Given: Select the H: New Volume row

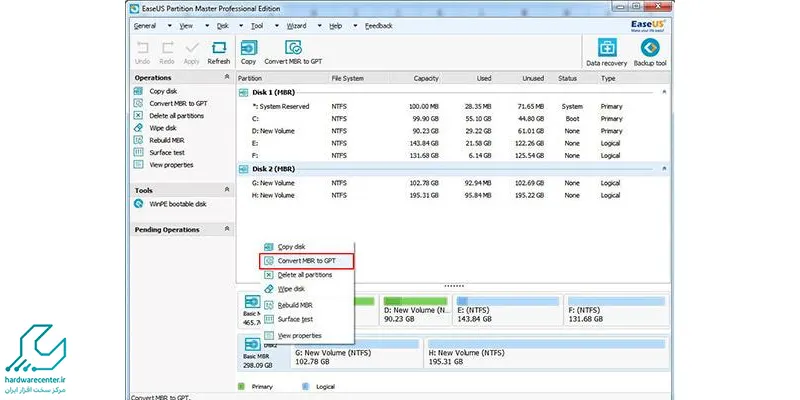Looking at the screenshot, I should click(x=453, y=195).
